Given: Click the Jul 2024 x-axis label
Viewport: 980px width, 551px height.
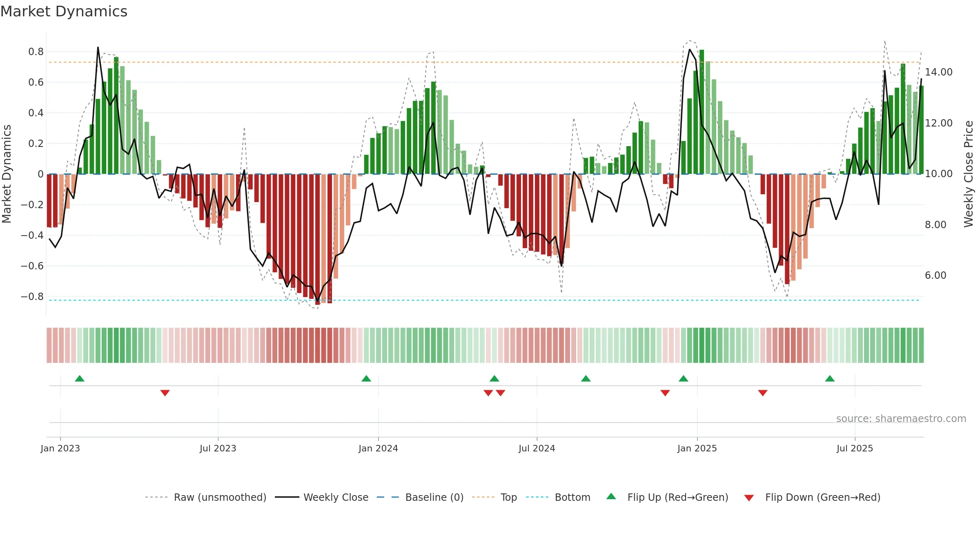Looking at the screenshot, I should (537, 448).
